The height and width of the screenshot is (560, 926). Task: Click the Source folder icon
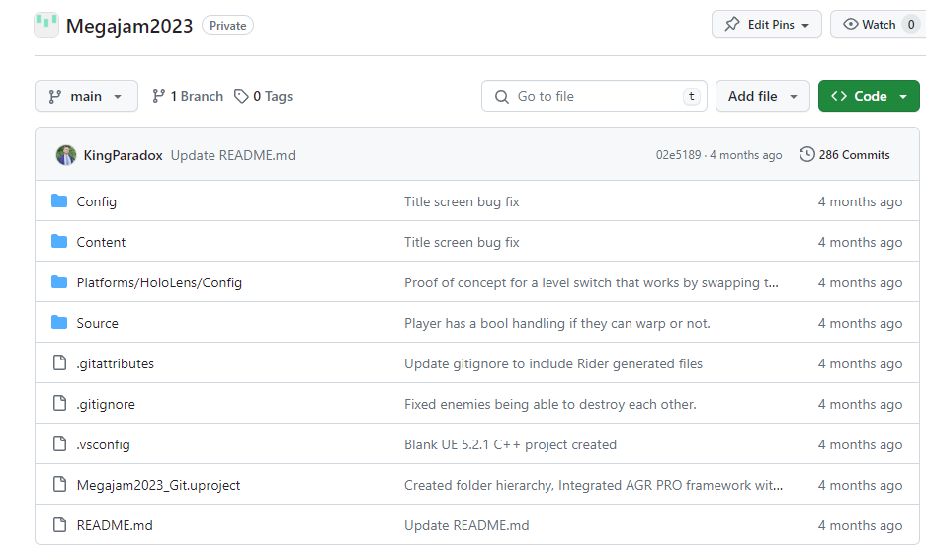tap(59, 323)
